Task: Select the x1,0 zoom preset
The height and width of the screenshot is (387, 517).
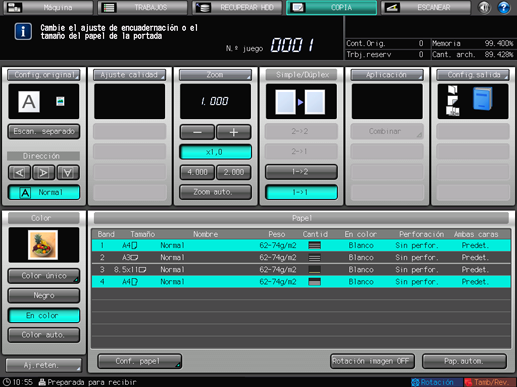Action: point(215,152)
